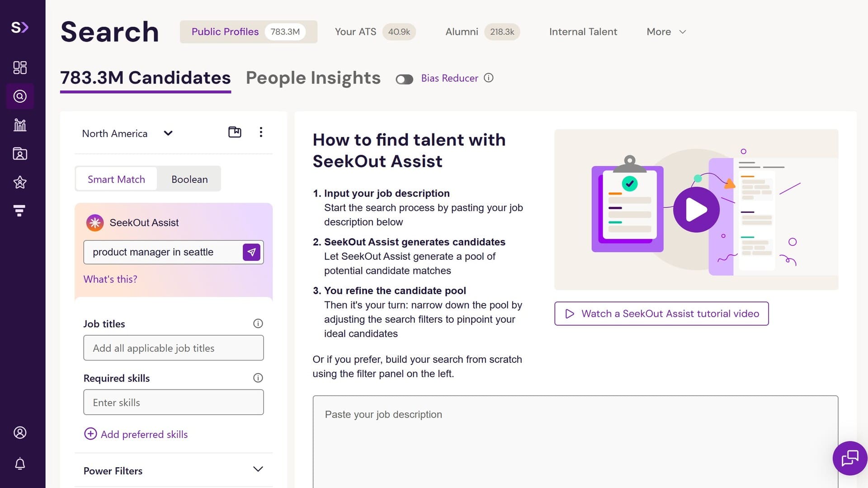Click Watch a SeekOut Assist tutorial video
Viewport: 868px width, 488px height.
[661, 313]
